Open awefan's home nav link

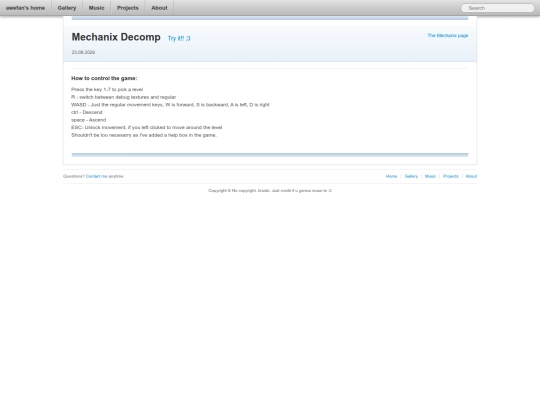[x=25, y=8]
